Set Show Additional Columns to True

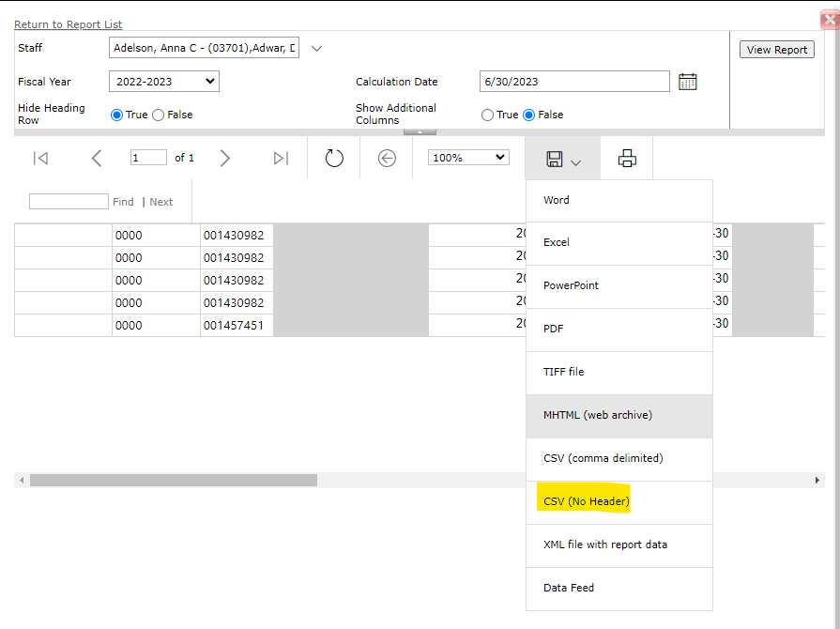(x=487, y=115)
